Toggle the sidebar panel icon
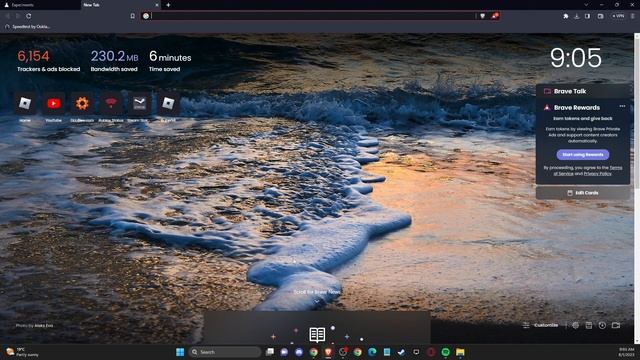This screenshot has height=360, width=640. tap(587, 16)
